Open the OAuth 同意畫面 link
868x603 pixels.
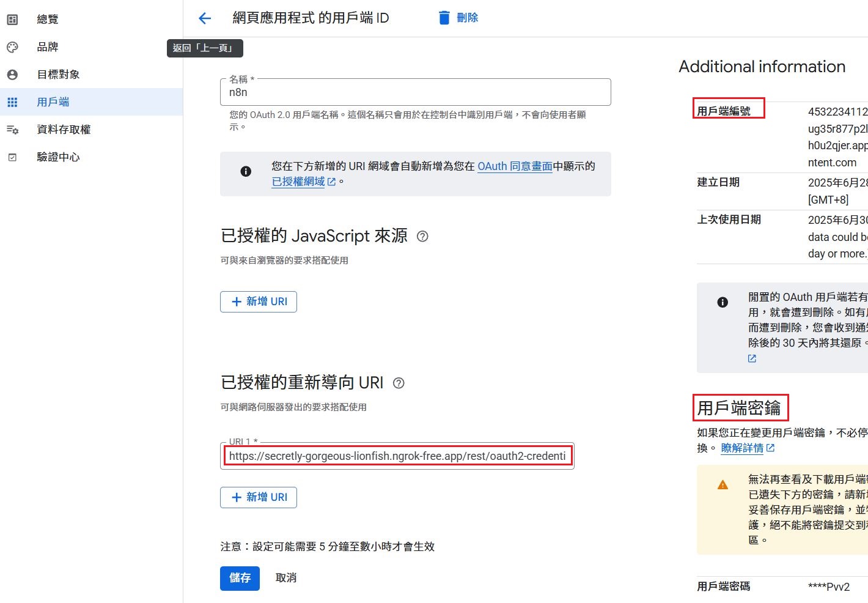pos(515,166)
